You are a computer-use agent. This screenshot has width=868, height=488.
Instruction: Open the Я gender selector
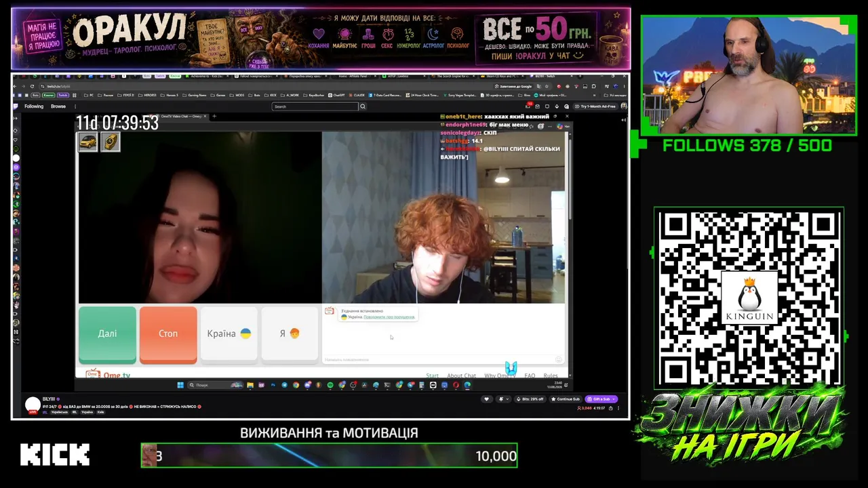(x=290, y=334)
